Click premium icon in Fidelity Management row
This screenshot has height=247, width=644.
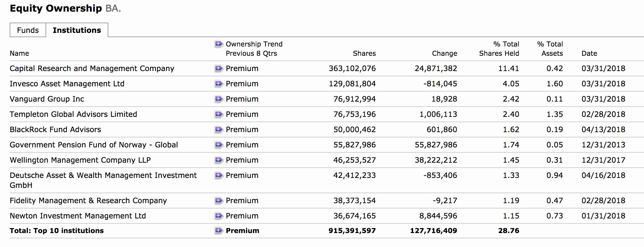(218, 201)
